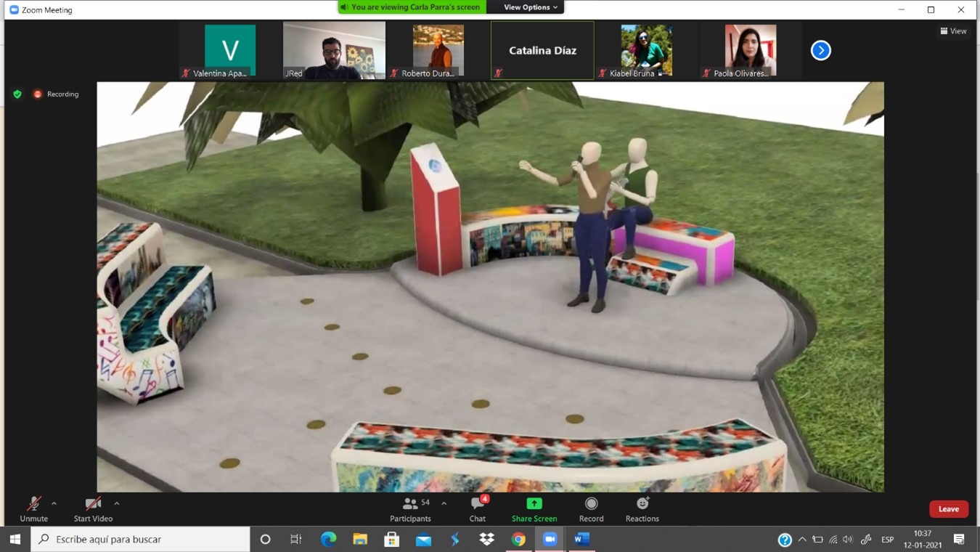Open Google Chrome from the taskbar

518,539
